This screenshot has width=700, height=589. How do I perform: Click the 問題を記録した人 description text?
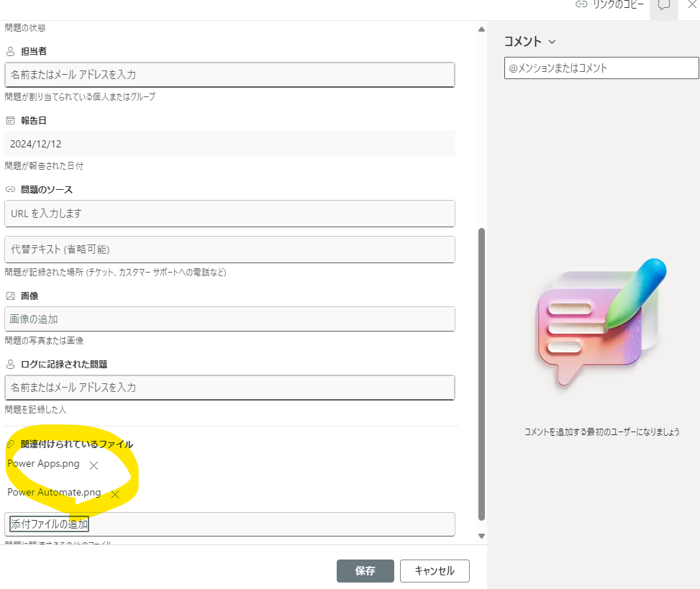[x=35, y=410]
